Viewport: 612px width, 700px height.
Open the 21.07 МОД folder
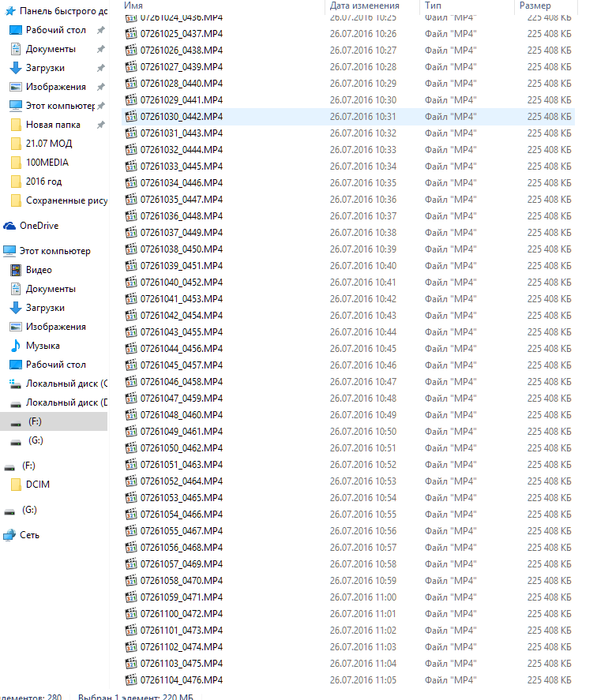pyautogui.click(x=48, y=144)
